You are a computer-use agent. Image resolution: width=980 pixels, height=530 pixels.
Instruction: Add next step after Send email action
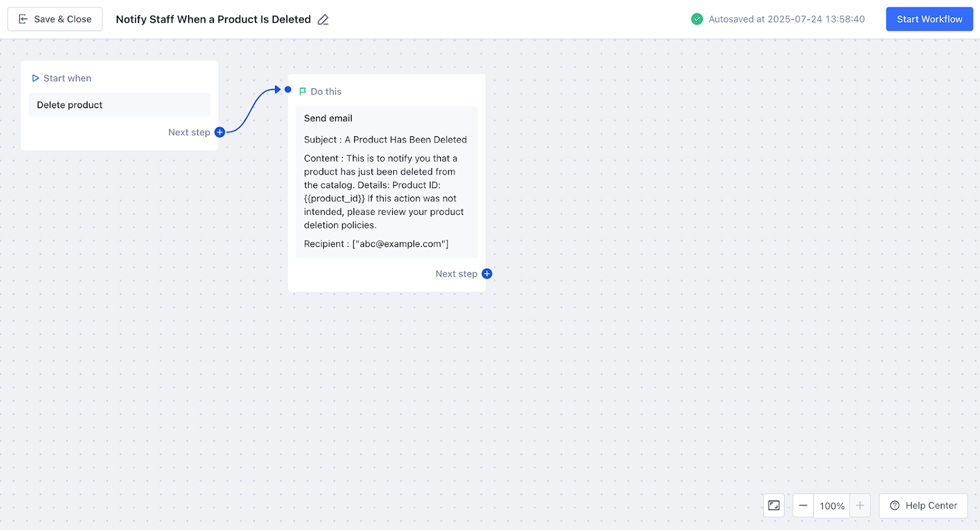pyautogui.click(x=487, y=274)
